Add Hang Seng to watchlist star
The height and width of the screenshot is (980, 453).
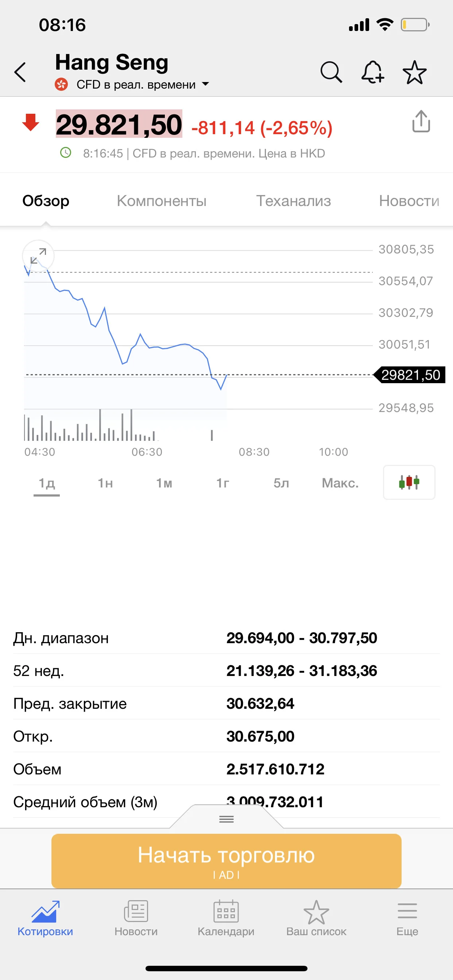[415, 72]
